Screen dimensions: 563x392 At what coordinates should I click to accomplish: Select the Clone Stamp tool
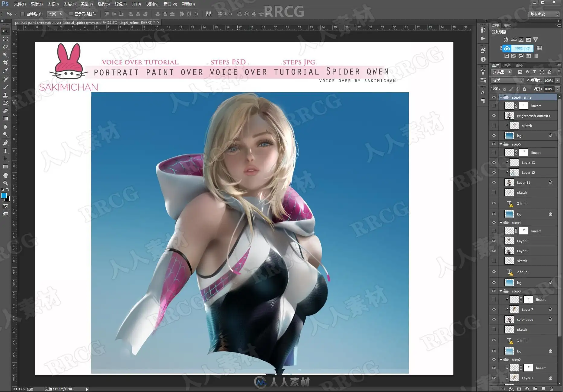5,95
